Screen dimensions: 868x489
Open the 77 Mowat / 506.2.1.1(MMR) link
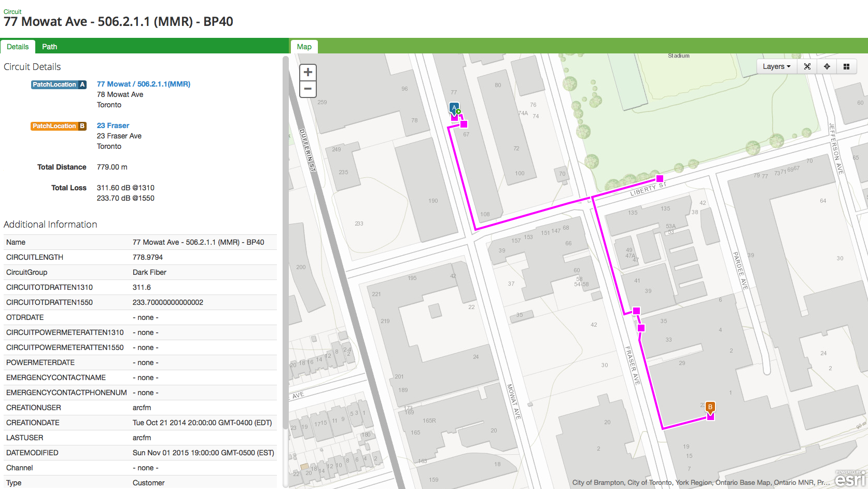144,83
